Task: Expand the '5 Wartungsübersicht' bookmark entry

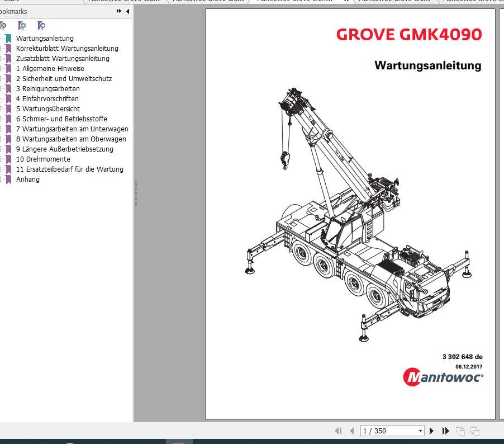Action: coord(2,108)
